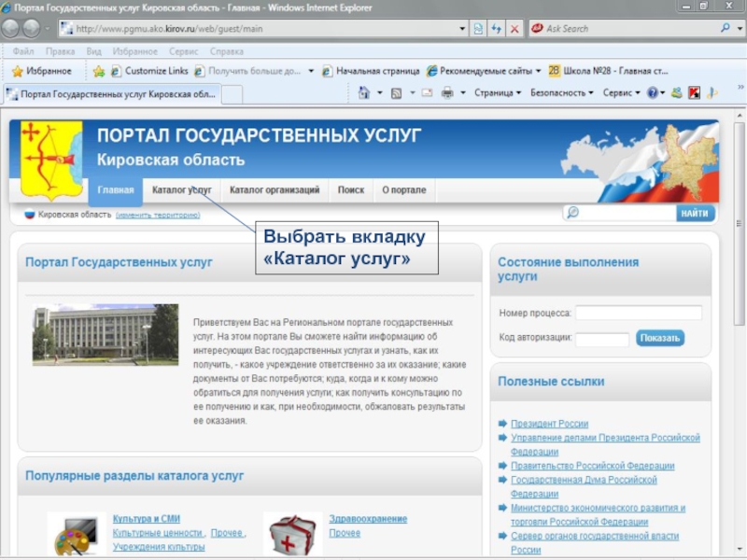Click the government building photo thumbnail
The height and width of the screenshot is (560, 747).
point(106,335)
